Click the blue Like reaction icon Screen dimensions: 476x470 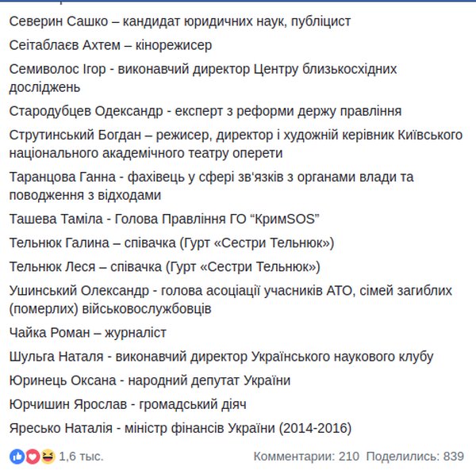(17, 457)
